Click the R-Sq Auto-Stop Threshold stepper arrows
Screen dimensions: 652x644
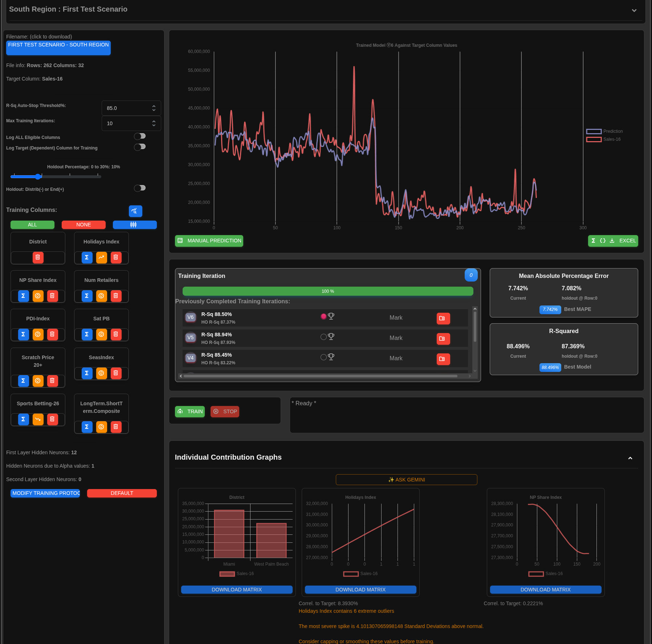click(x=154, y=108)
